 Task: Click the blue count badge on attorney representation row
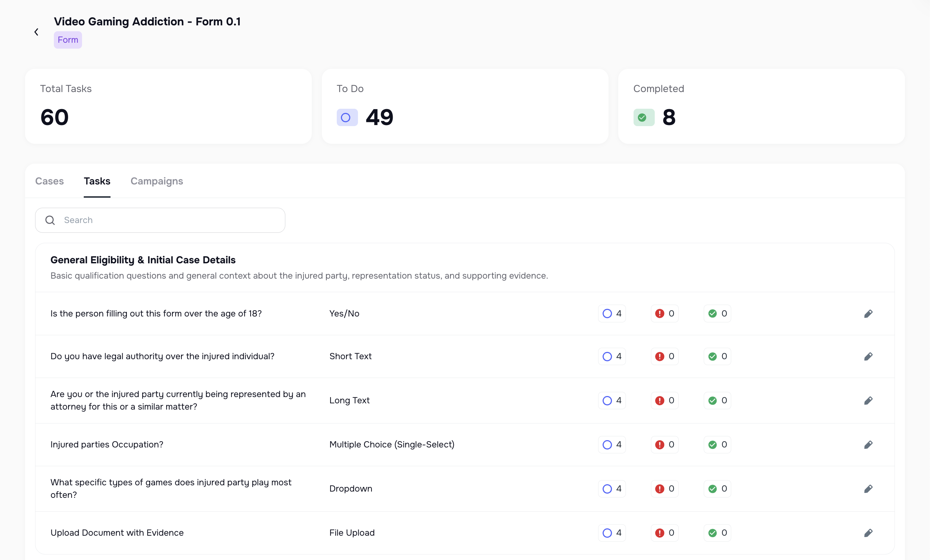click(611, 401)
